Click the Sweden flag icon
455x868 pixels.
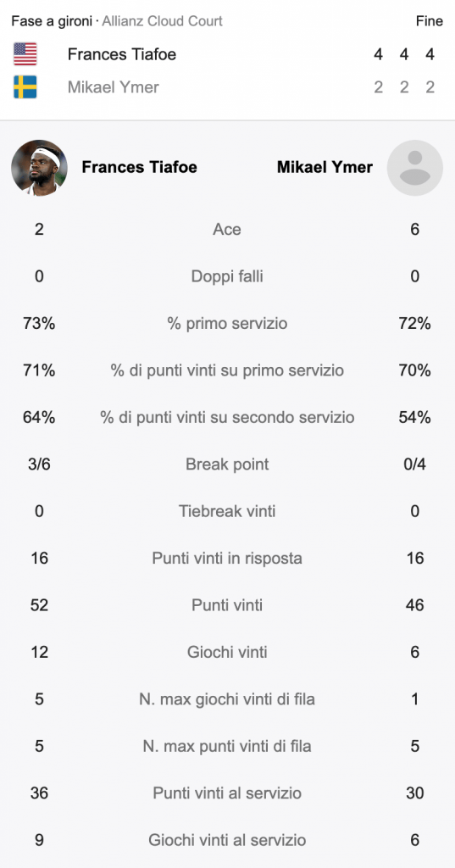point(25,87)
